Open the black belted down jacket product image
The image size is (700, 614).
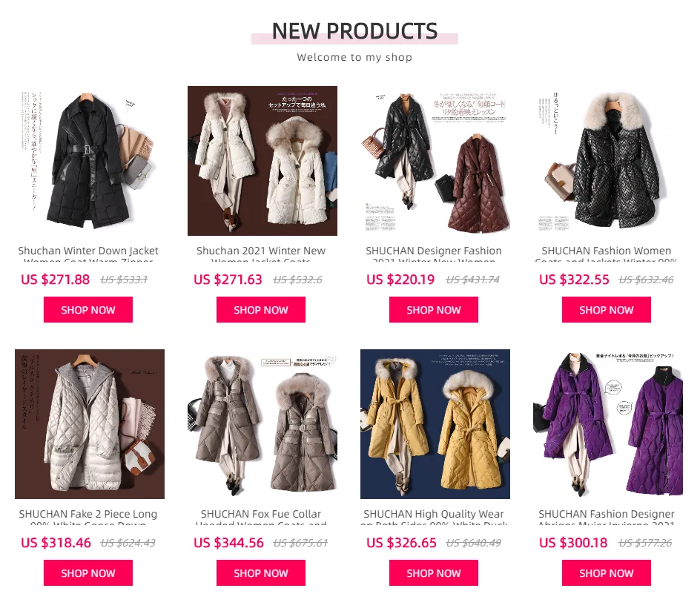pyautogui.click(x=89, y=161)
